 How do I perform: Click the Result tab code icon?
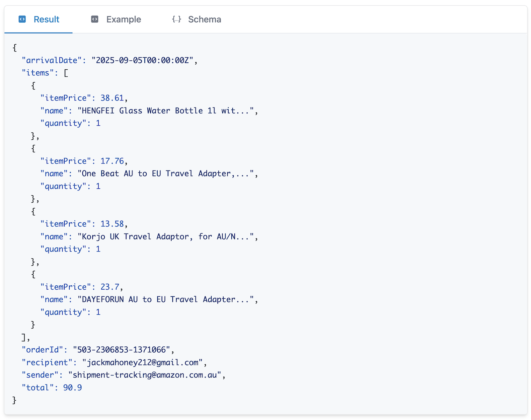22,19
